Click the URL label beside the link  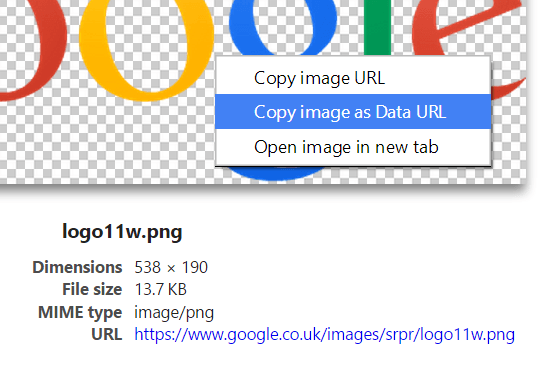point(106,334)
